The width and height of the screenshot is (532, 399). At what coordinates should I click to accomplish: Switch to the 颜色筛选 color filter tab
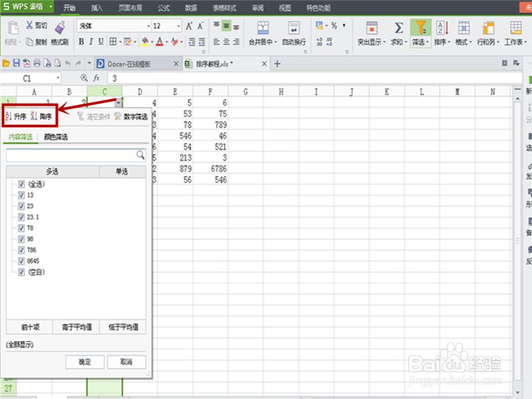coord(56,137)
